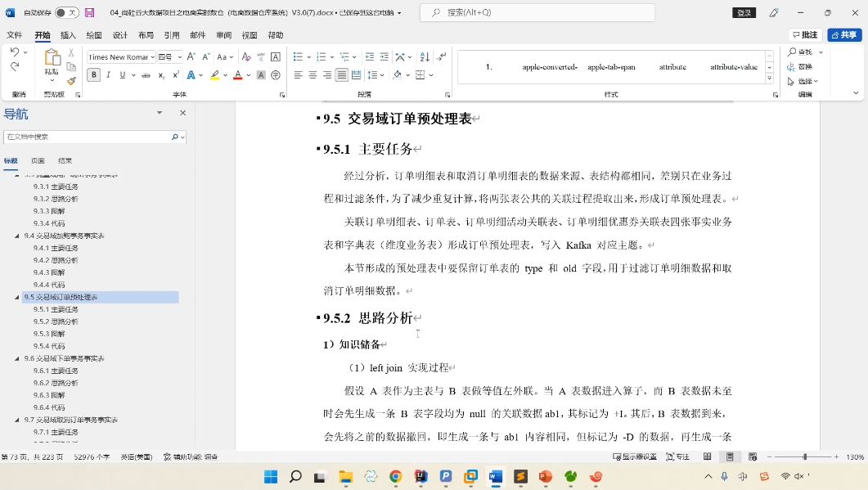Open the font size dropdown
The height and width of the screenshot is (490, 868).
tap(179, 57)
